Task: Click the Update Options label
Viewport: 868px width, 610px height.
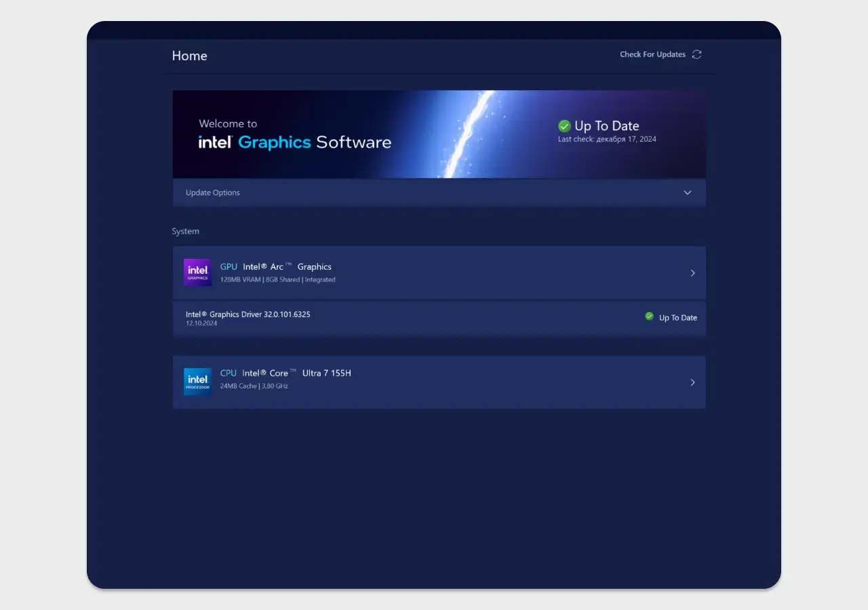Action: (213, 192)
